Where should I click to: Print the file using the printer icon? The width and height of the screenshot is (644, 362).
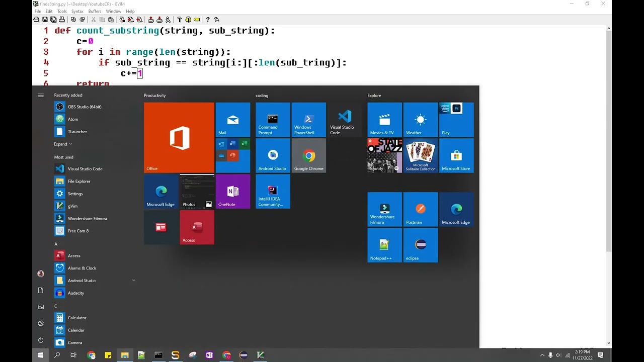(x=62, y=20)
